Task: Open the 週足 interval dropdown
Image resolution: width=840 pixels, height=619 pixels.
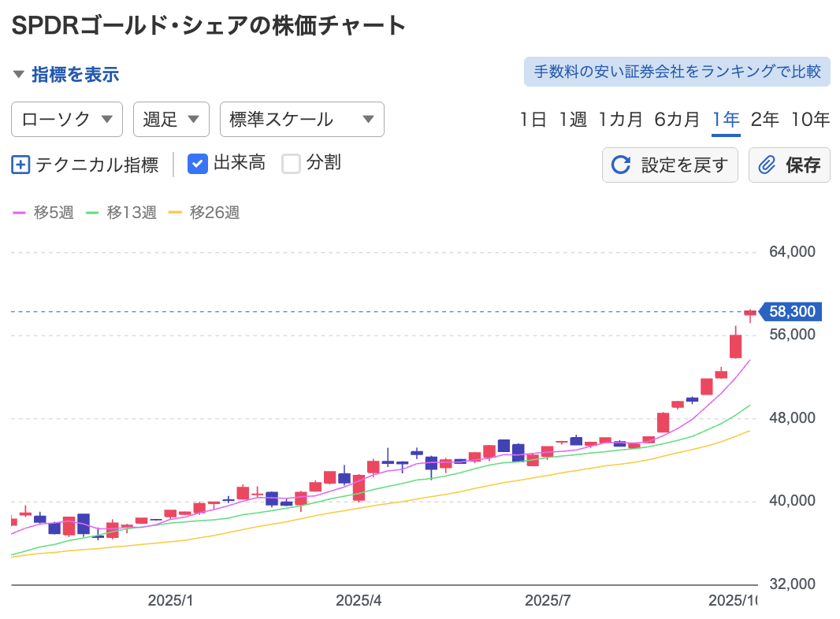Action: [171, 120]
